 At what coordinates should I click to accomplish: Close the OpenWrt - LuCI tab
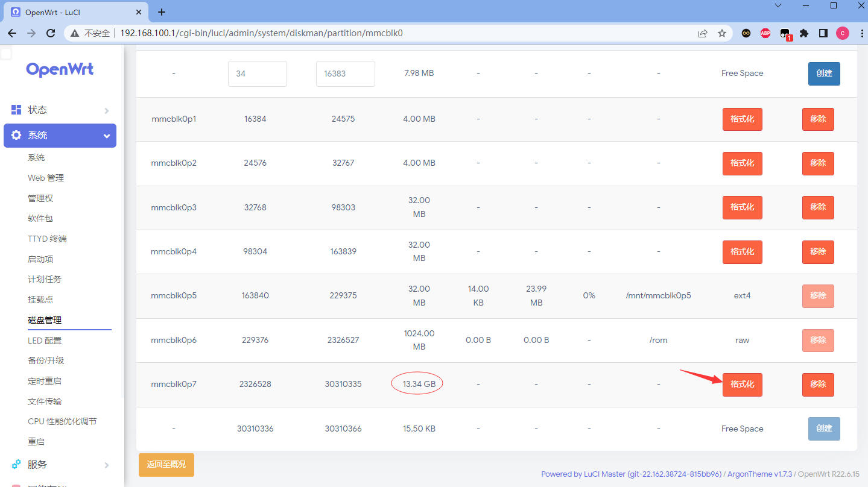tap(139, 12)
